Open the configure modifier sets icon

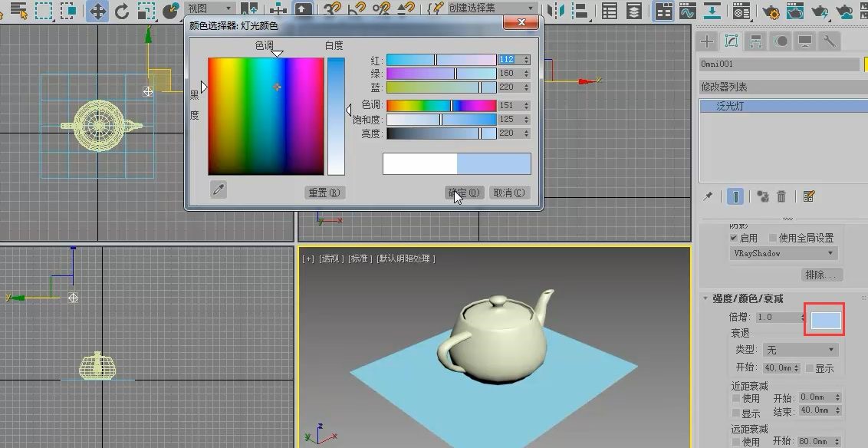click(x=809, y=196)
